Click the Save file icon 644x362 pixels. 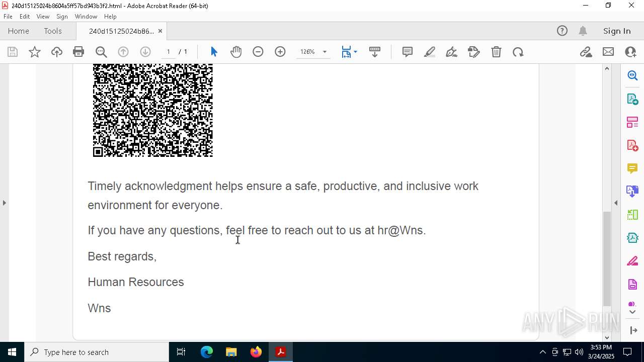coord(13,52)
